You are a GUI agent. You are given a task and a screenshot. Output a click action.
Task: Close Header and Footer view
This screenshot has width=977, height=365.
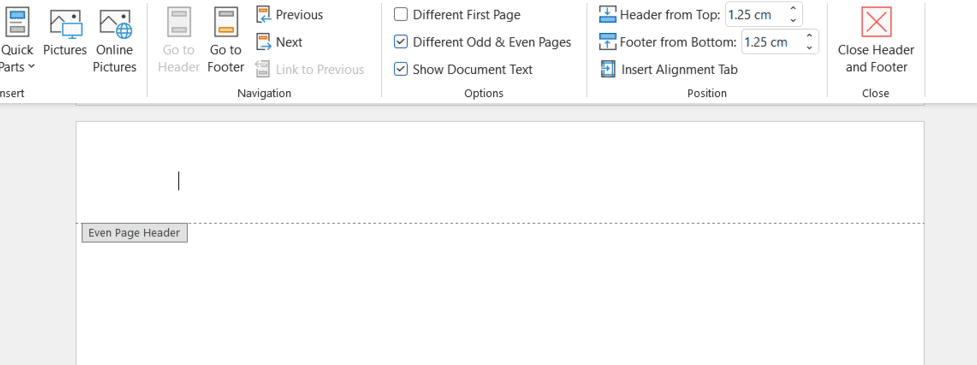[875, 40]
